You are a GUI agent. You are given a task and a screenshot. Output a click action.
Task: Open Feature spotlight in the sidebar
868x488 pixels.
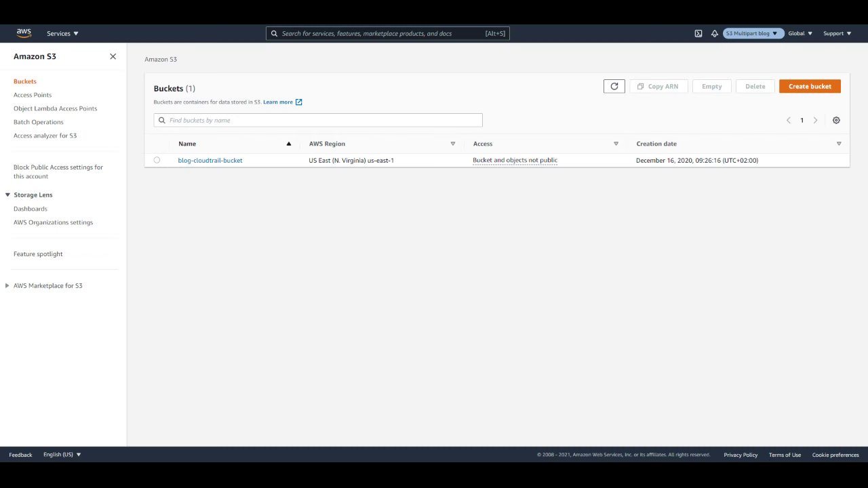(x=38, y=254)
